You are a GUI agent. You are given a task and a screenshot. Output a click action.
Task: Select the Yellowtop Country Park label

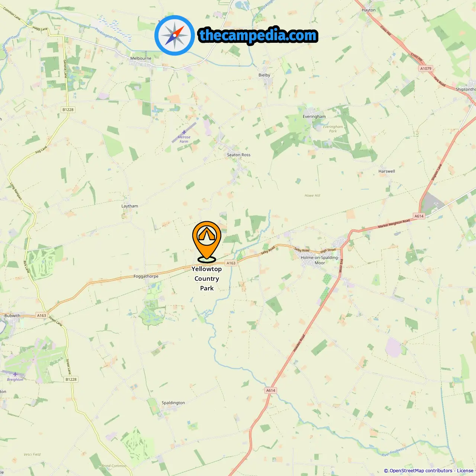click(207, 279)
